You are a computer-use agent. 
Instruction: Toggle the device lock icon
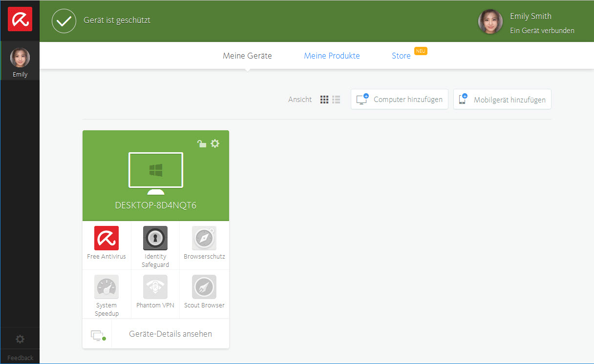(201, 143)
